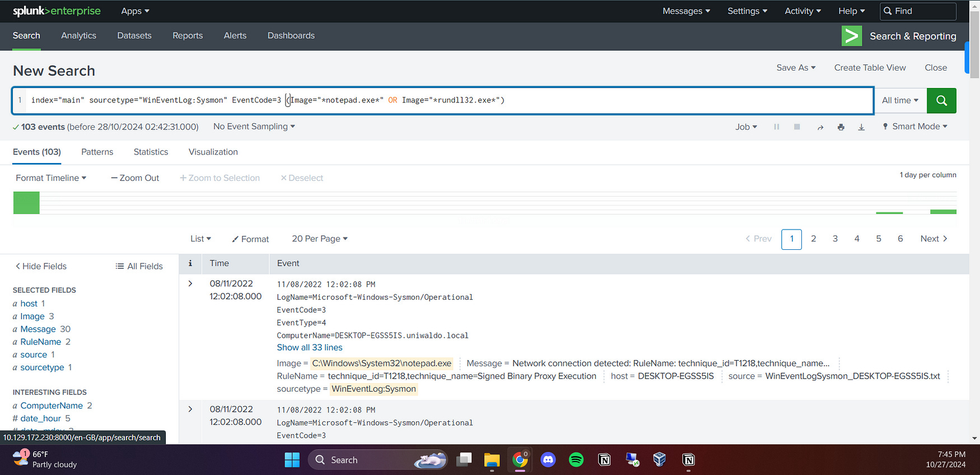Go to results page 2
This screenshot has width=980, height=475.
point(813,239)
